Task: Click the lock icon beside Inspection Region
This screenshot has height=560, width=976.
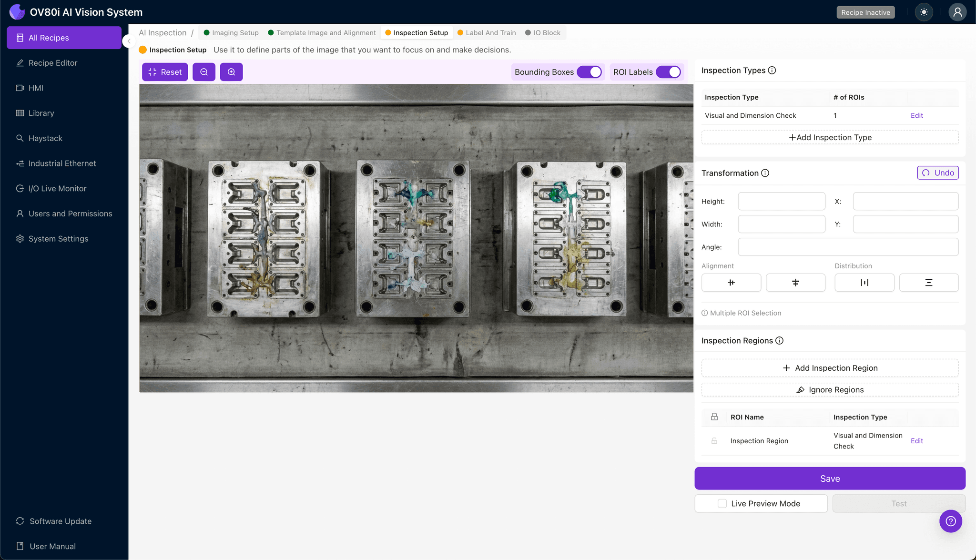Action: point(714,440)
